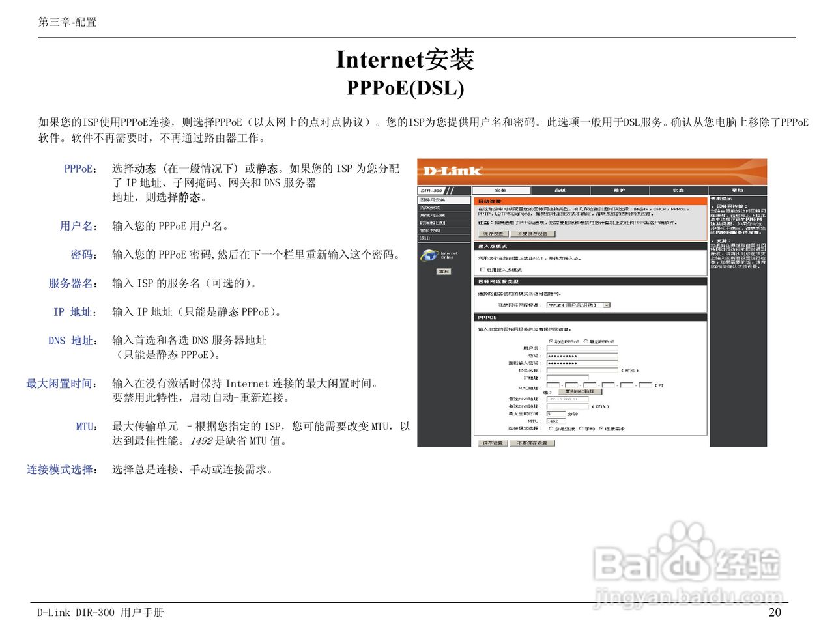Click the blue 'DNS 地址:' label in manual
The height and width of the screenshot is (644, 834).
pyautogui.click(x=73, y=341)
